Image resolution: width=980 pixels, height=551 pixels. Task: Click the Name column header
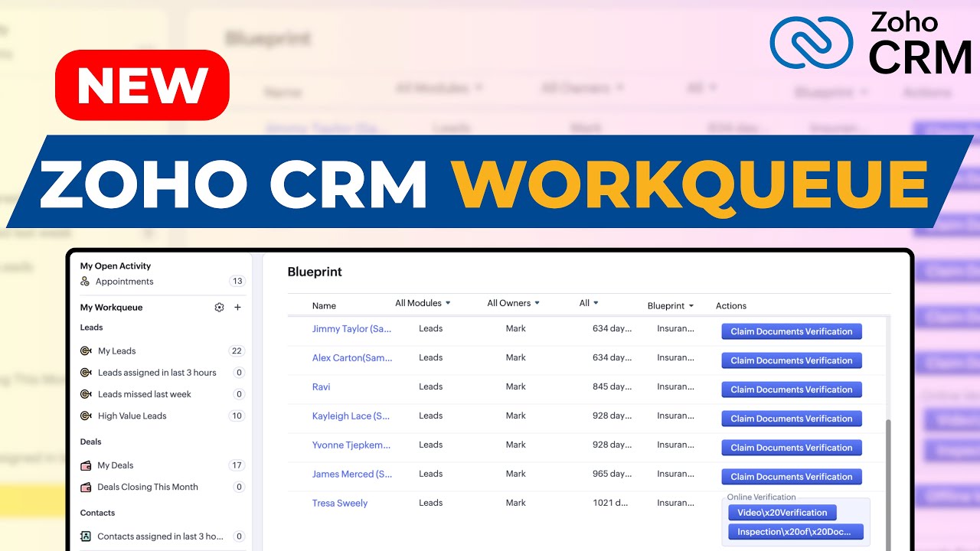click(x=324, y=306)
